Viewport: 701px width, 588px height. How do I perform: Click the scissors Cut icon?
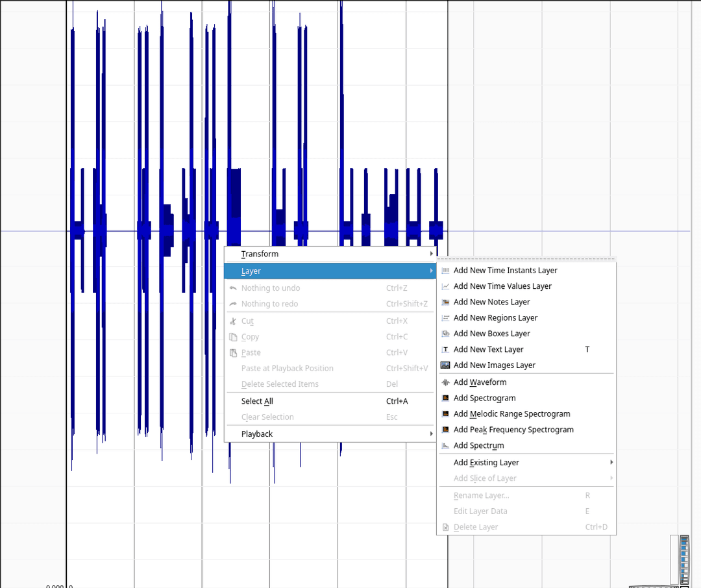click(233, 321)
